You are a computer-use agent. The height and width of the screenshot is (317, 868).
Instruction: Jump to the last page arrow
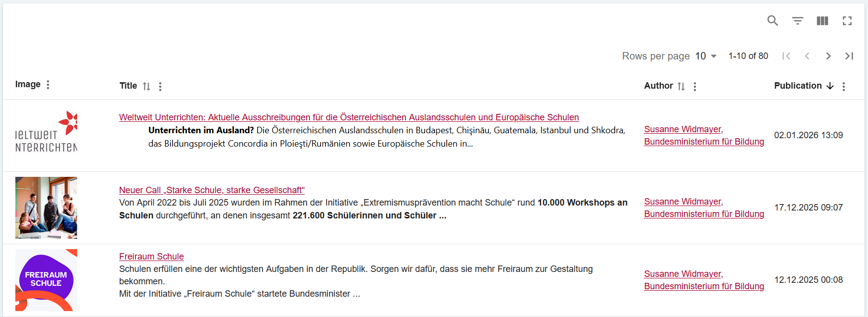coord(849,56)
